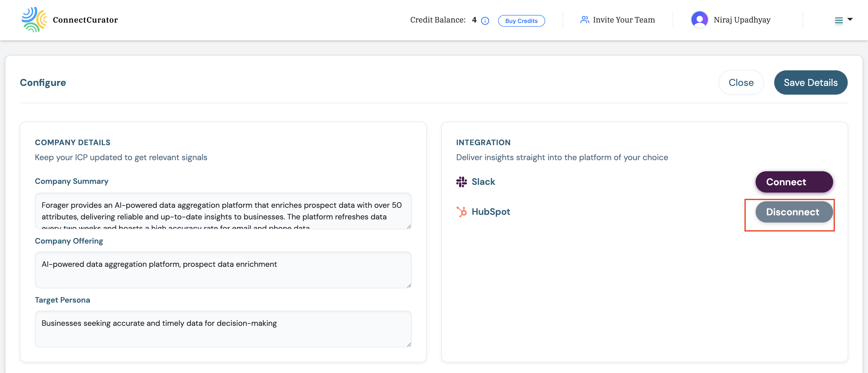The image size is (868, 373).
Task: Click the ConnectCurator name text
Action: click(x=85, y=20)
